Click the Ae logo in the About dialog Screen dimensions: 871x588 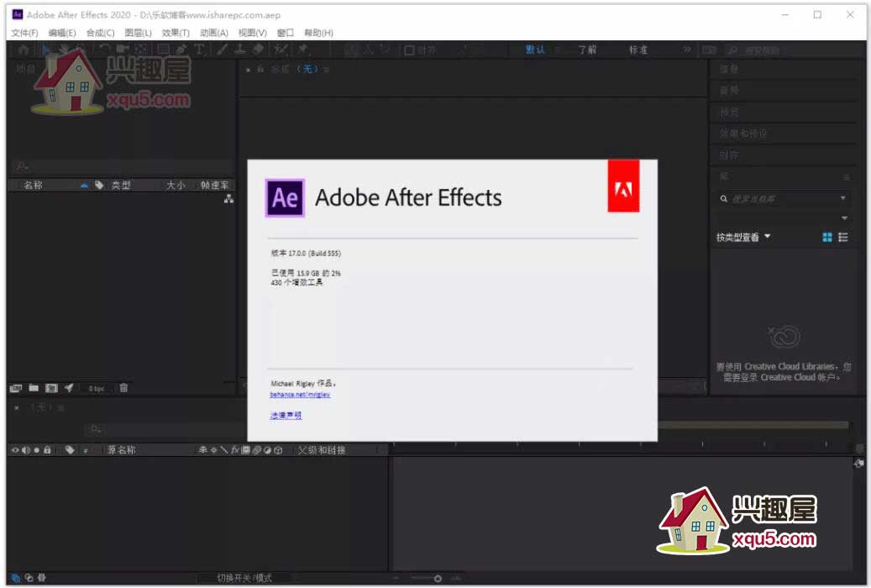285,198
